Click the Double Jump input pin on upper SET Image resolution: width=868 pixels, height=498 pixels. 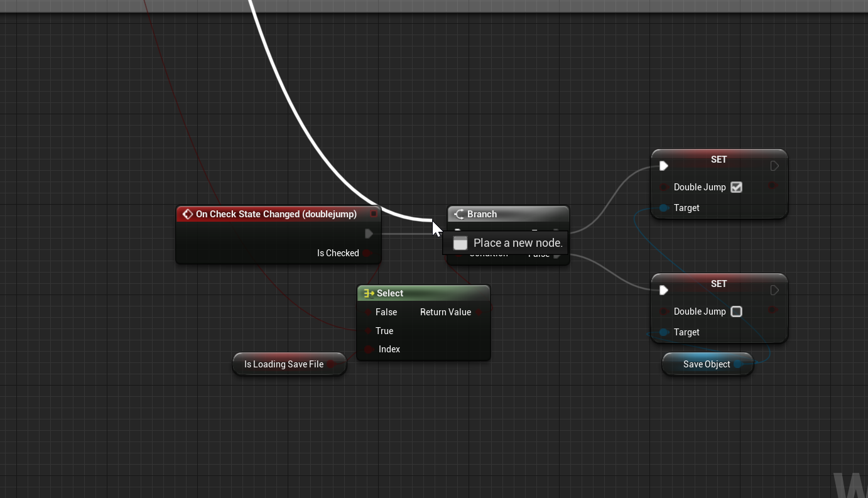click(664, 187)
